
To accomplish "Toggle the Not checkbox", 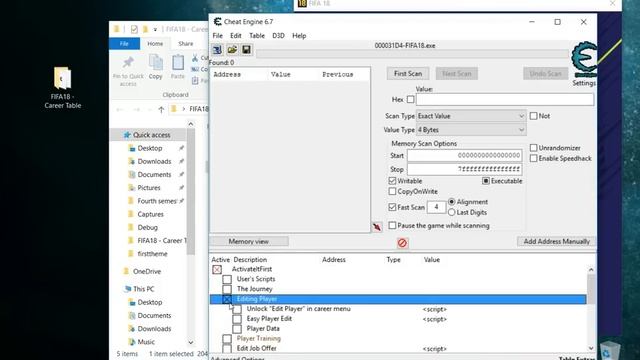I will click(x=533, y=116).
